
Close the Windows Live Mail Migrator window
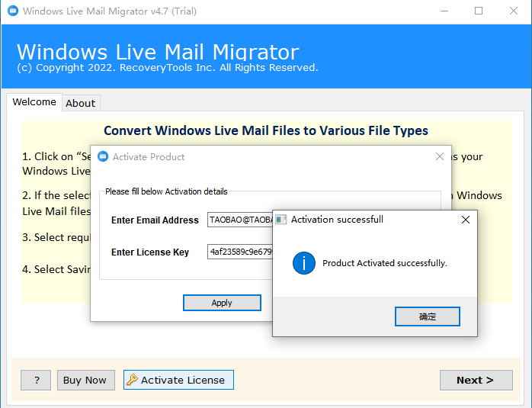click(x=514, y=11)
